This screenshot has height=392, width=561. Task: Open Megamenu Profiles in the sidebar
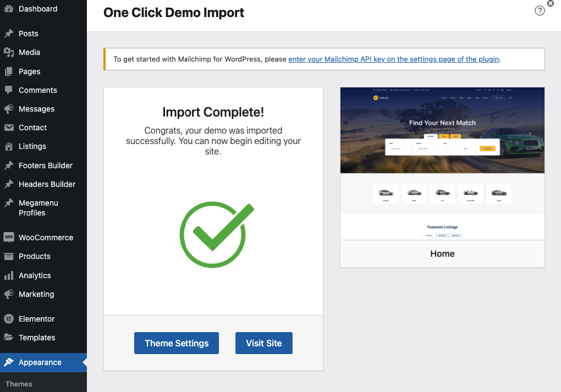tap(38, 208)
